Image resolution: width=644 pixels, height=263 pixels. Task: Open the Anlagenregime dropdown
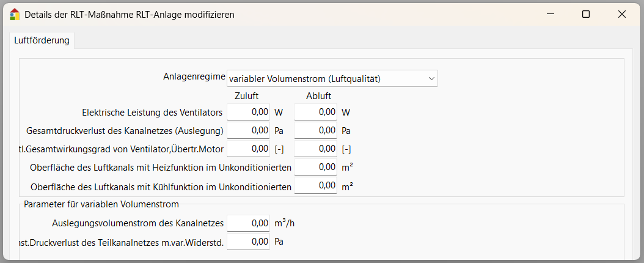pyautogui.click(x=332, y=78)
